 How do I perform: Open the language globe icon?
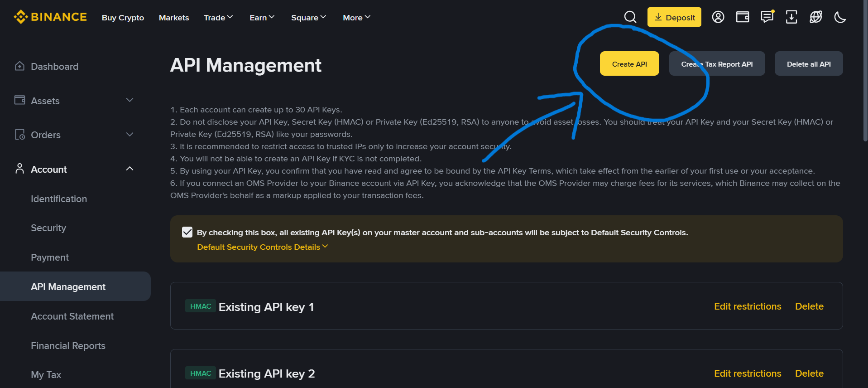tap(816, 17)
